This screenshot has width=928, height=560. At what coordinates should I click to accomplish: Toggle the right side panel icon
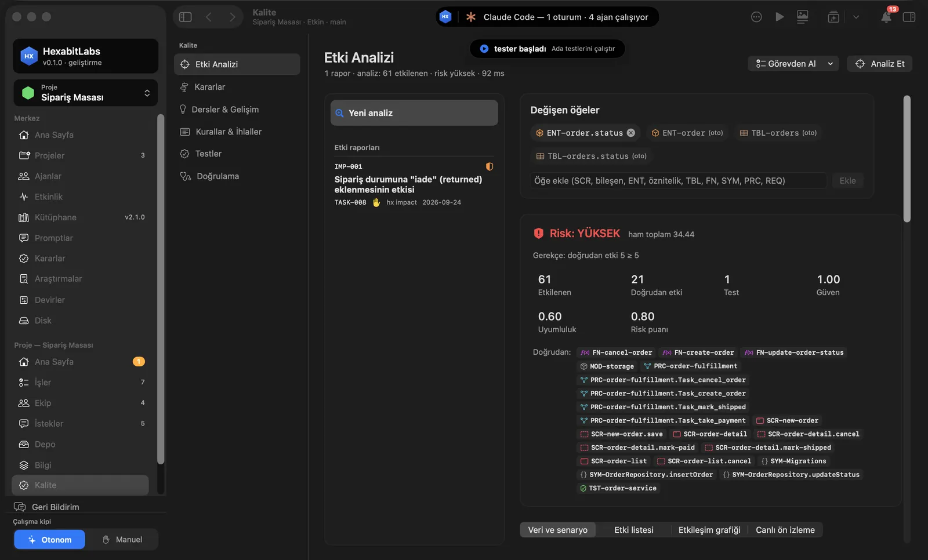(909, 17)
